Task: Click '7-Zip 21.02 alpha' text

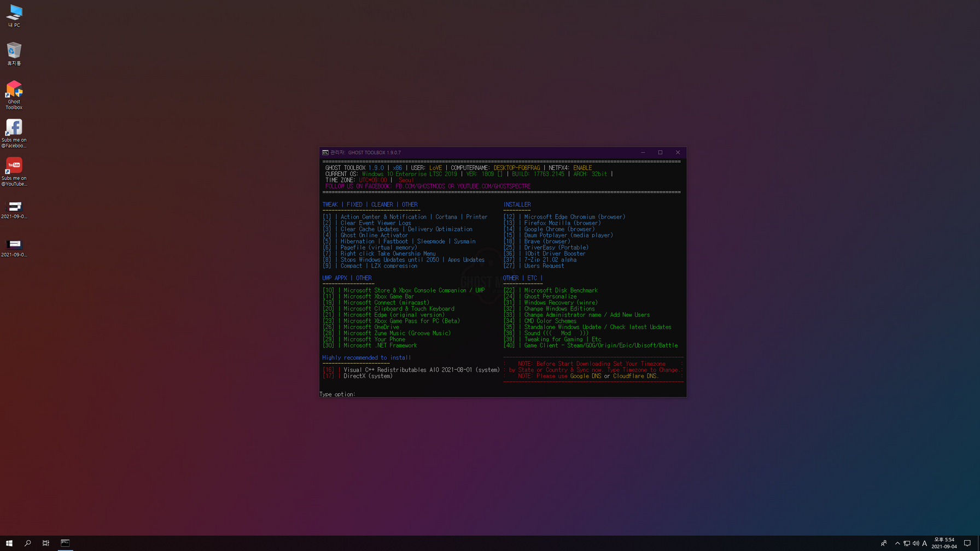Action: coord(550,260)
